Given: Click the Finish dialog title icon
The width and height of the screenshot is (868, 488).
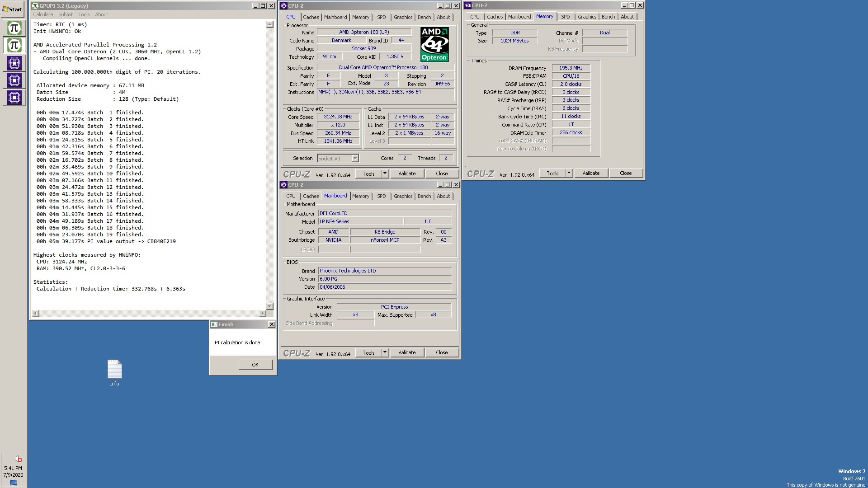Looking at the screenshot, I should coord(215,324).
